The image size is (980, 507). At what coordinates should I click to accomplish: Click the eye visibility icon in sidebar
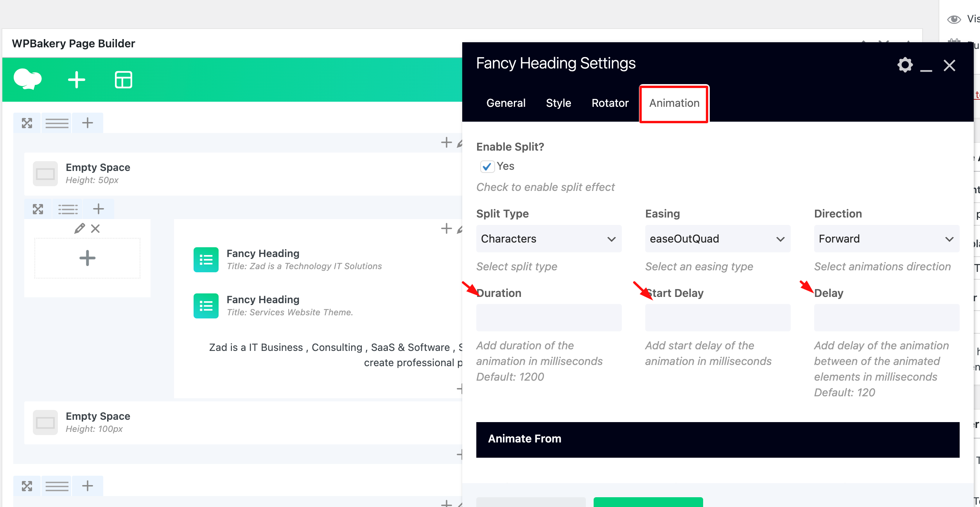click(x=954, y=19)
